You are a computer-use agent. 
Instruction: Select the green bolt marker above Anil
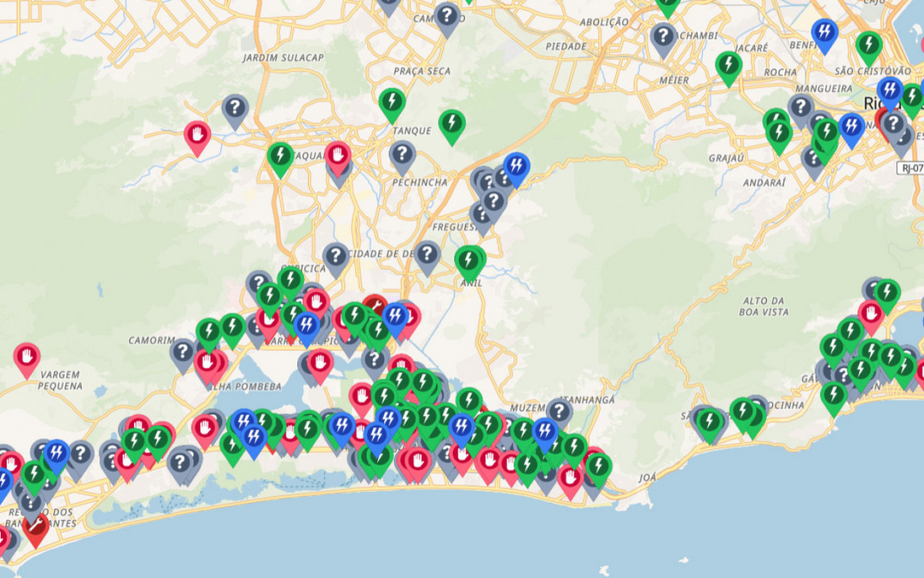(468, 260)
